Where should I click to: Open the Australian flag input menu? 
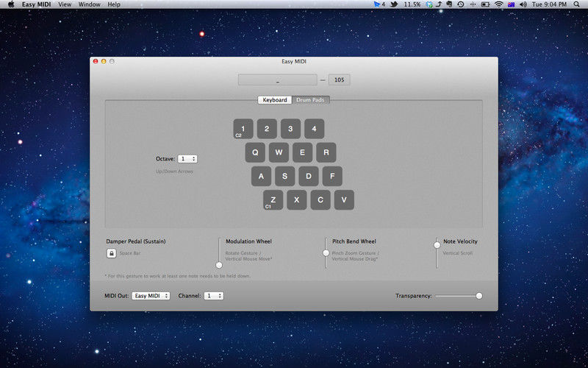pos(511,4)
